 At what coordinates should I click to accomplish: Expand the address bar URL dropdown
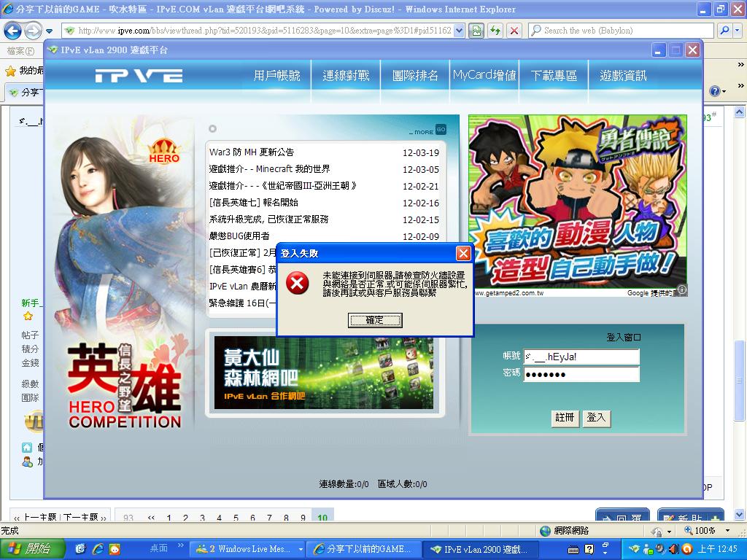(x=458, y=31)
